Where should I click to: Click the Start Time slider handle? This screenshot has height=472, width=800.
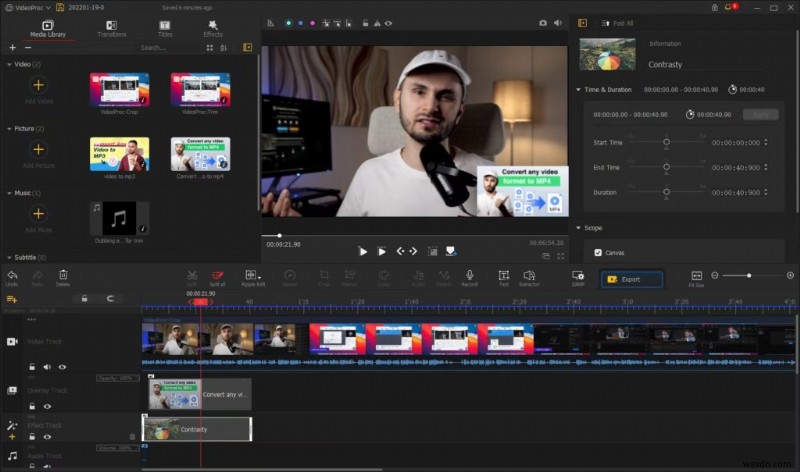[666, 142]
